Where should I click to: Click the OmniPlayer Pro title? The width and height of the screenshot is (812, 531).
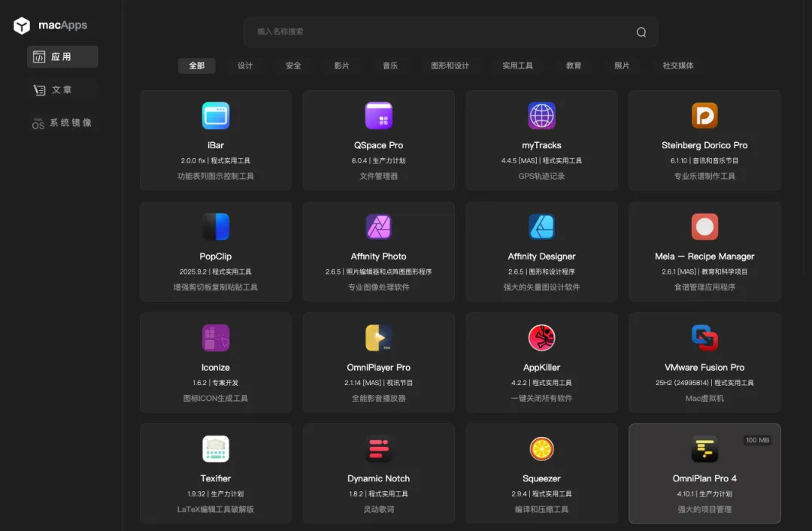(378, 367)
